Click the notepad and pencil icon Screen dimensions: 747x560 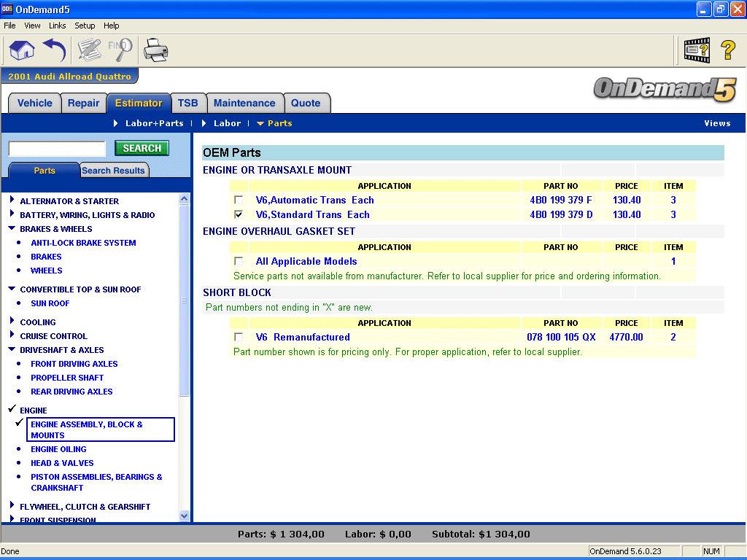[90, 50]
